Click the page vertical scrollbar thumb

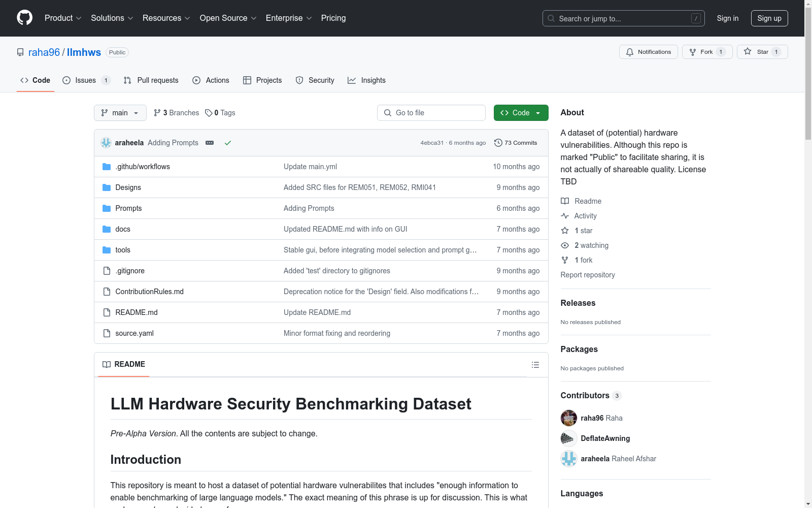pyautogui.click(x=808, y=74)
